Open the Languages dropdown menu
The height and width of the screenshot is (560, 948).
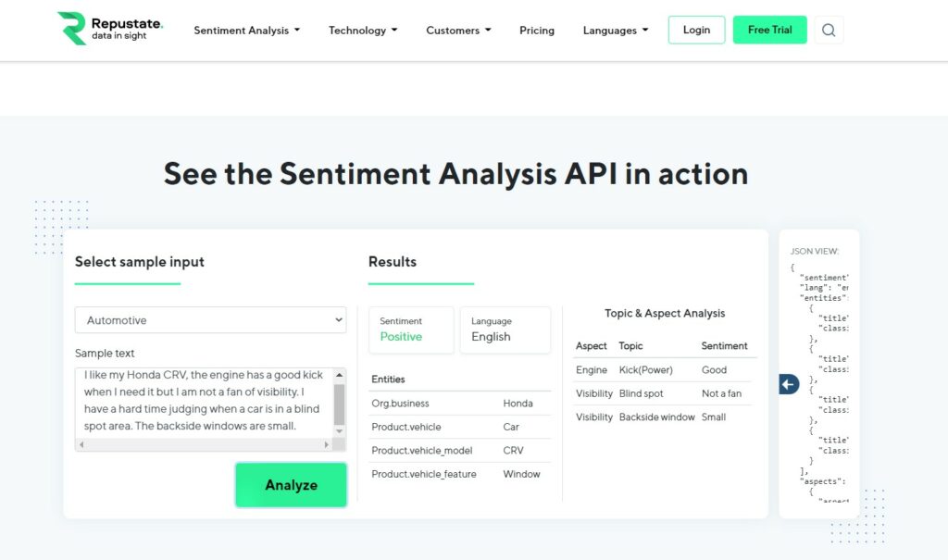[x=615, y=31]
